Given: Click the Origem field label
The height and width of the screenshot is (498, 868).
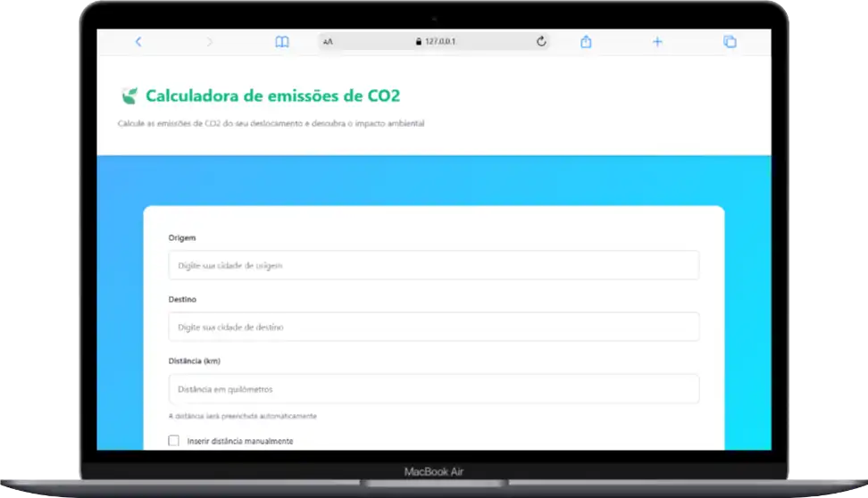Looking at the screenshot, I should (x=182, y=237).
